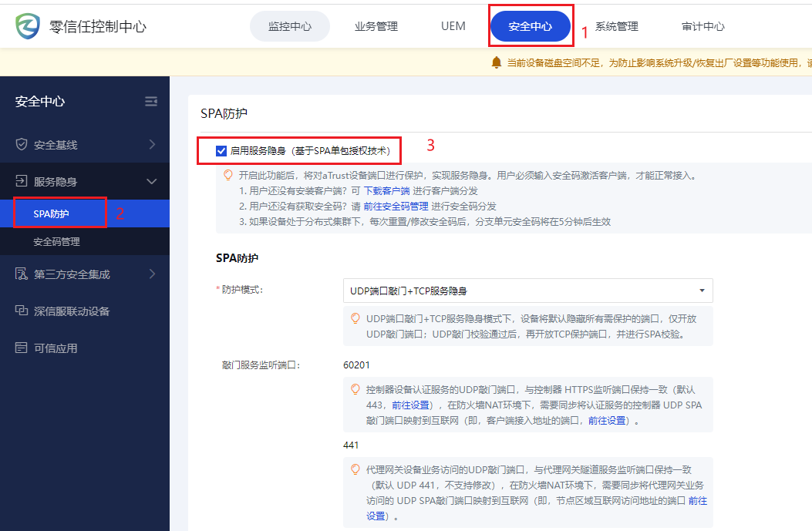Click the bold SPA防护 section heading
Image resolution: width=812 pixels, height=531 pixels.
(x=238, y=257)
